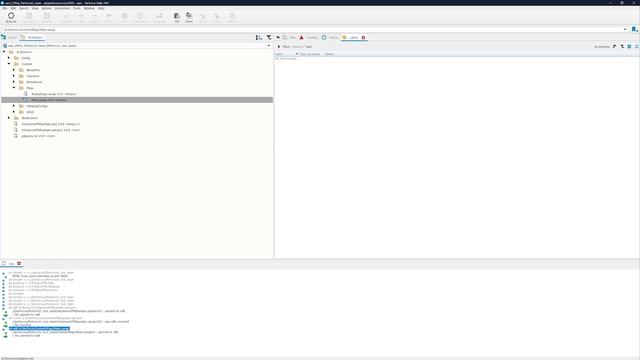Open the Window menu
640x360 pixels.
click(x=89, y=8)
